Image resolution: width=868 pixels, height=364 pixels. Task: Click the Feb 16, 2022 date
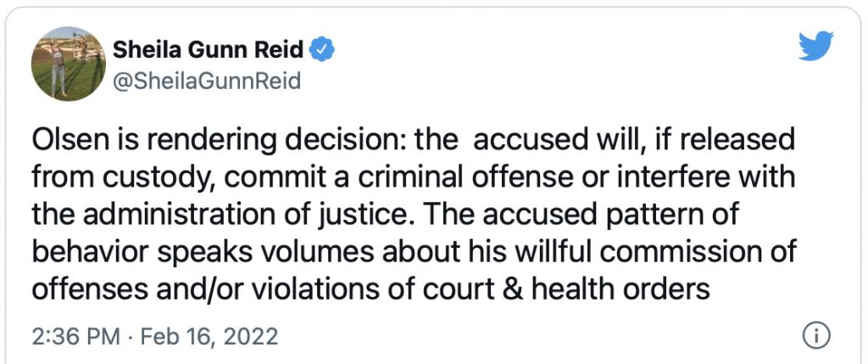[x=209, y=336]
